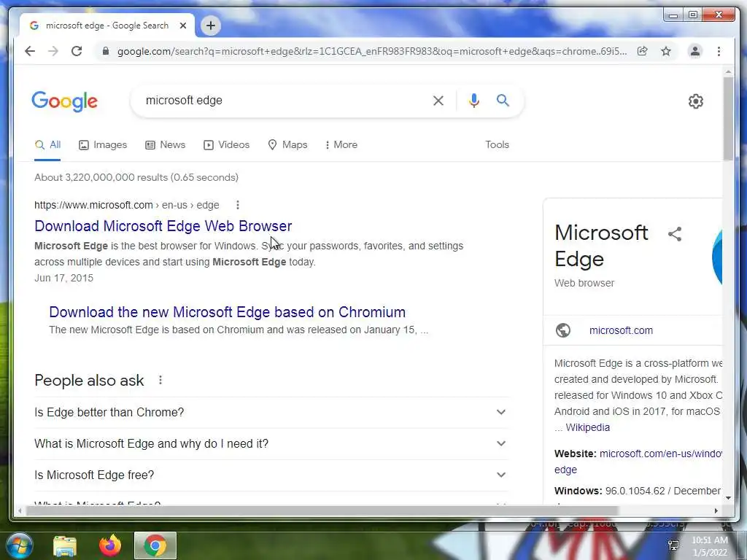This screenshot has width=747, height=560.
Task: Click the taskbar clock showing 10:51 AM
Action: 710,540
